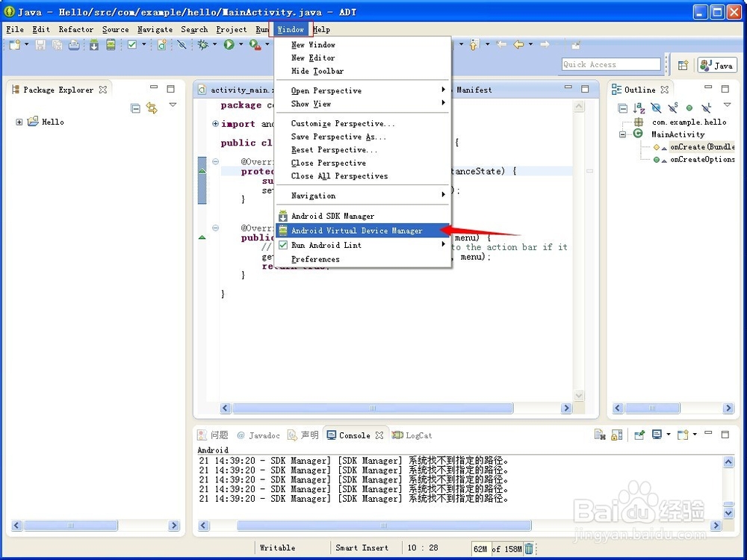Click the Console horizontal scrollbar thumb
The image size is (747, 560).
[x=384, y=525]
